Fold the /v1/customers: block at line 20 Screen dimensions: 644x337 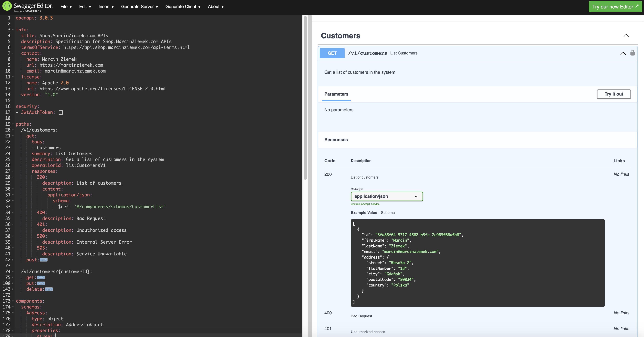pyautogui.click(x=13, y=130)
